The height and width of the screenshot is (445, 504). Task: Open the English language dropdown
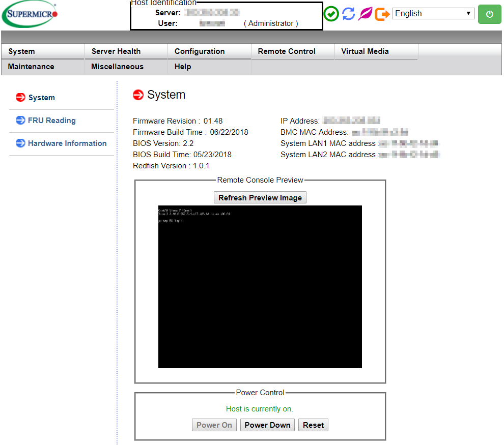coord(433,14)
